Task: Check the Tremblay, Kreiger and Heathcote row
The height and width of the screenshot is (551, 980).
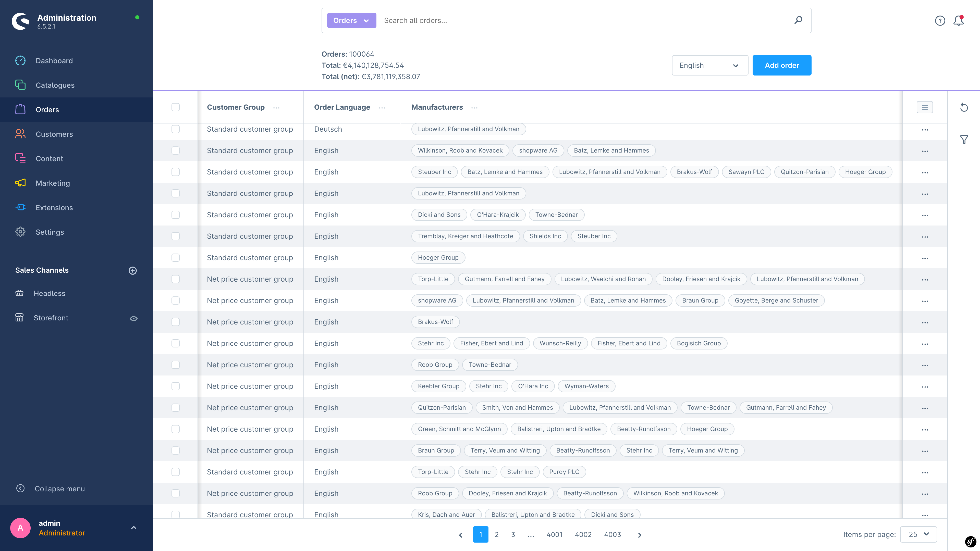Action: [x=175, y=236]
